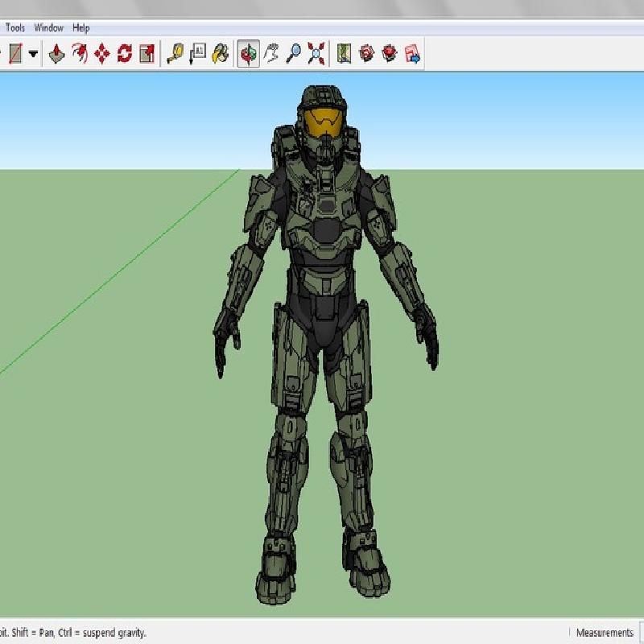Screen dimensions: 644x644
Task: Open the Tools menu
Action: click(x=15, y=27)
